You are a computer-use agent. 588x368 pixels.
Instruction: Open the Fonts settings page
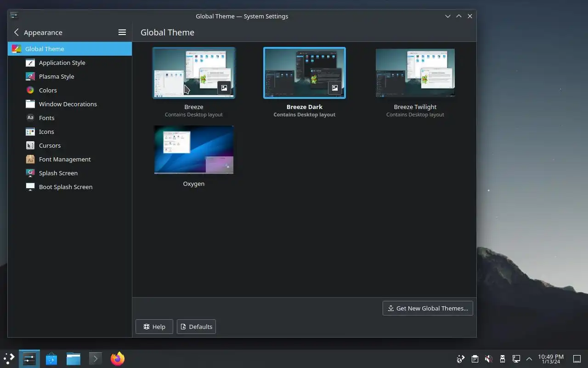pos(70,118)
